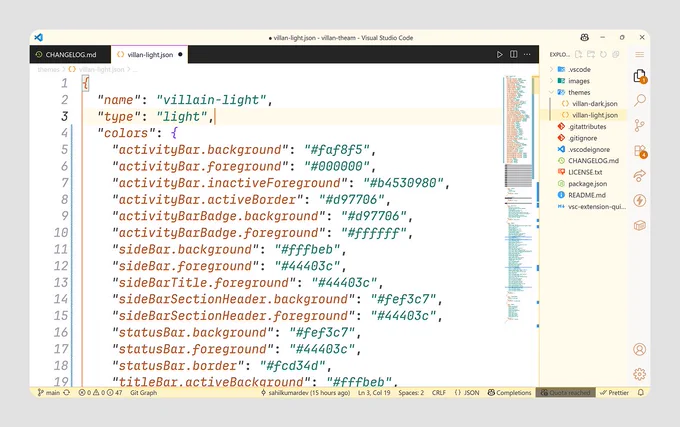Image resolution: width=680 pixels, height=427 pixels.
Task: Click themes in the breadcrumb
Action: point(48,69)
